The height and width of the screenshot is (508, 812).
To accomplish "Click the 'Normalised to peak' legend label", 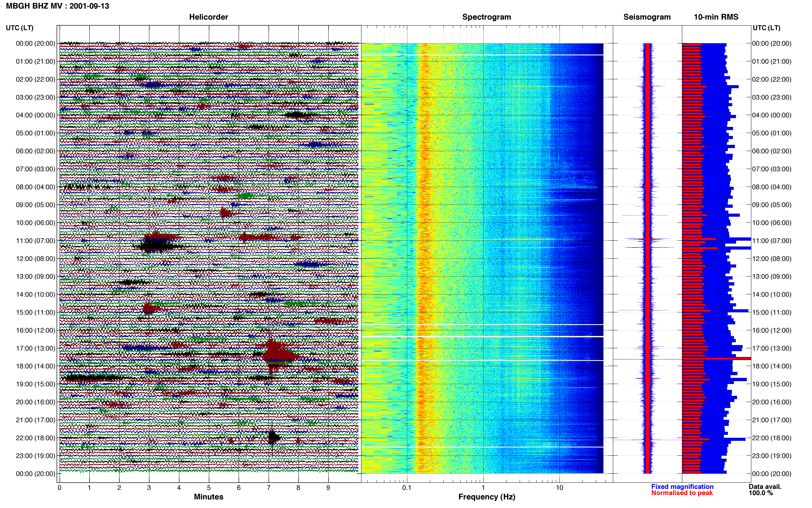I will coord(682,493).
